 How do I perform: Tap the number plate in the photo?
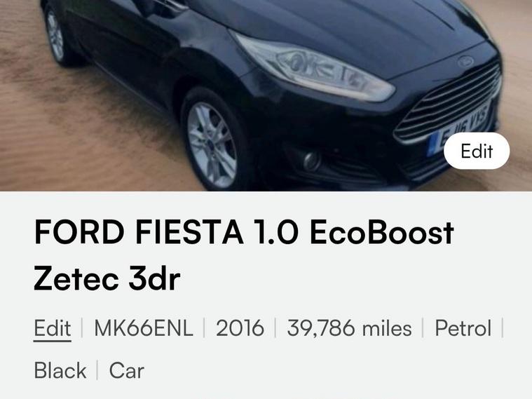tap(460, 128)
